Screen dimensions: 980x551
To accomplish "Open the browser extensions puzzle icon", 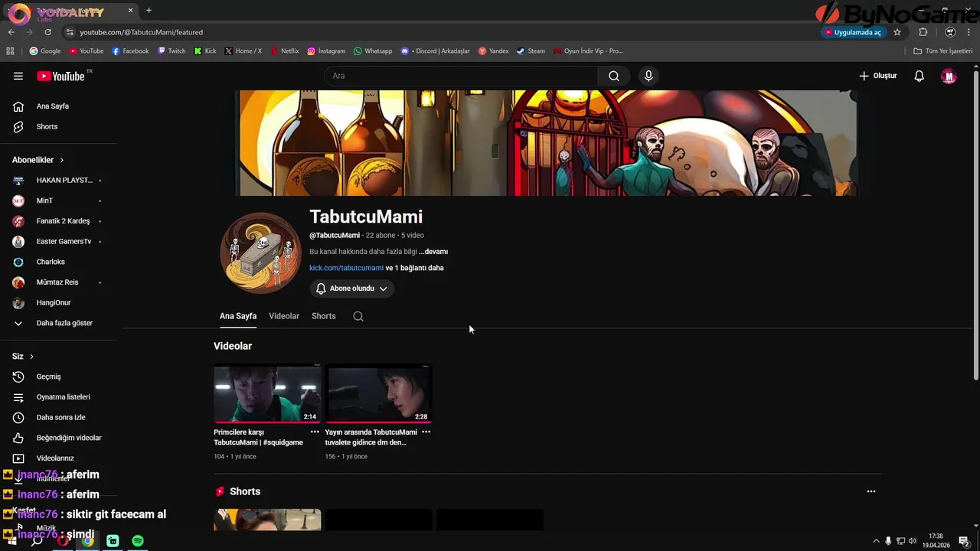I will coord(923,32).
